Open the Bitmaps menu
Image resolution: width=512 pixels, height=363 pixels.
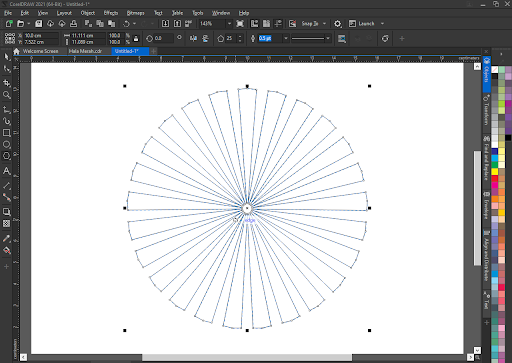(135, 13)
